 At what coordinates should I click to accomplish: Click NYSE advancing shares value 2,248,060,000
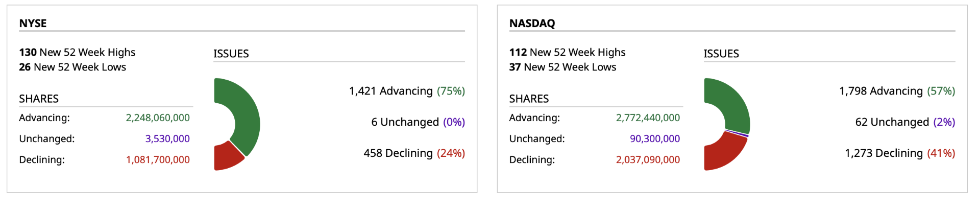[x=158, y=118]
